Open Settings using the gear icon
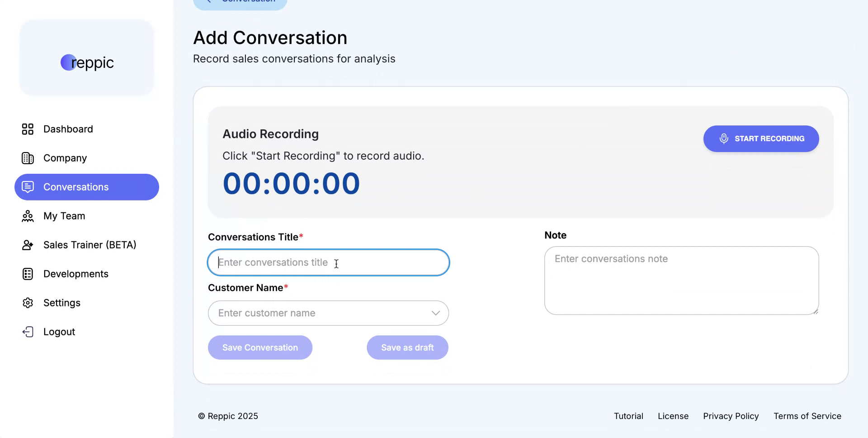The image size is (868, 438). (28, 303)
